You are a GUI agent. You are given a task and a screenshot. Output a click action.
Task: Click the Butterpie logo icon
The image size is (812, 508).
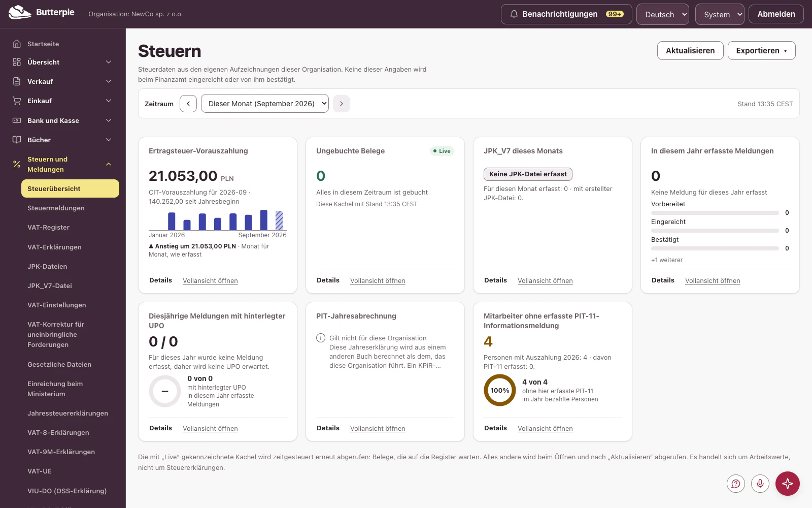point(20,12)
